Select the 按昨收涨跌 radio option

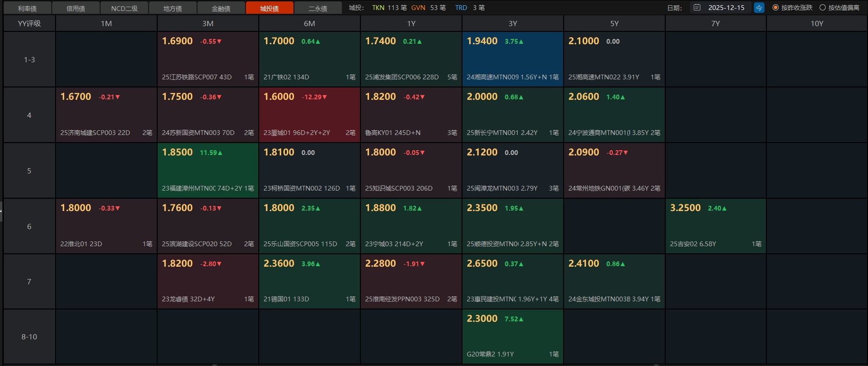pos(792,8)
